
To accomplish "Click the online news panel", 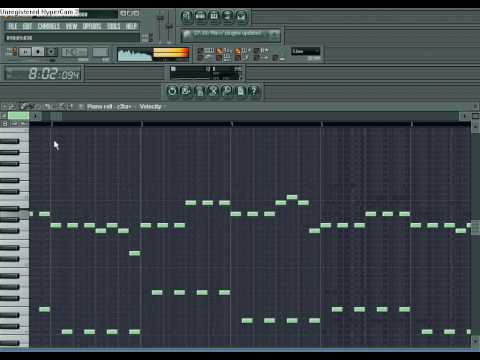I will 231,35.
